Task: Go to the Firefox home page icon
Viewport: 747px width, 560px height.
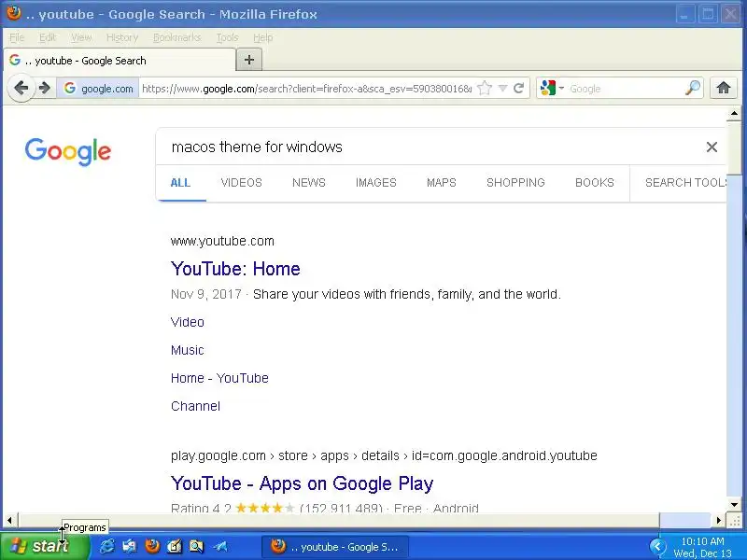Action: [724, 88]
